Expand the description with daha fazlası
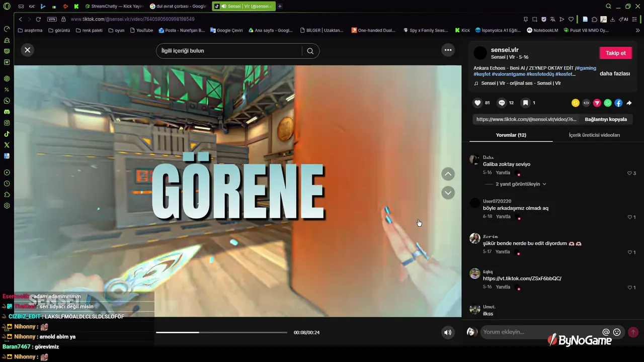644x362 pixels. [615, 73]
